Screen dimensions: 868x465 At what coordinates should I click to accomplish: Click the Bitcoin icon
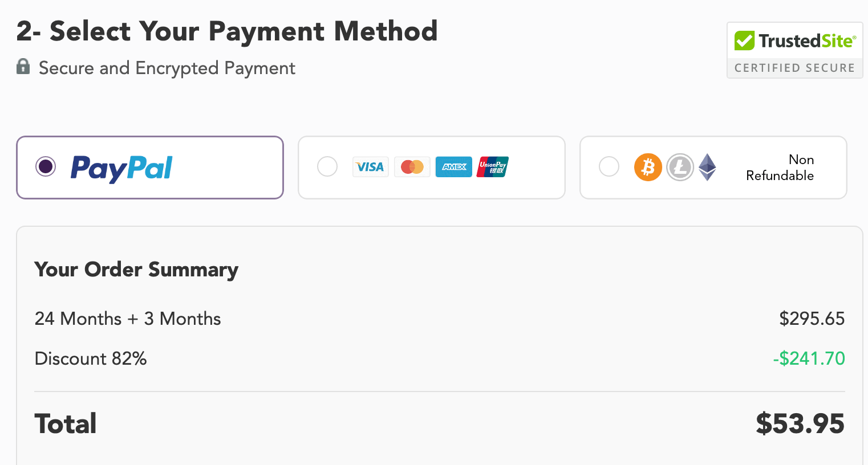click(x=648, y=167)
